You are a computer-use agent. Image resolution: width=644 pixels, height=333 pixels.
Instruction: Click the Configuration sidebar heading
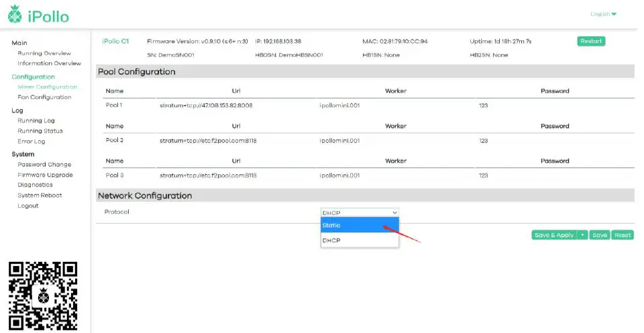[34, 76]
